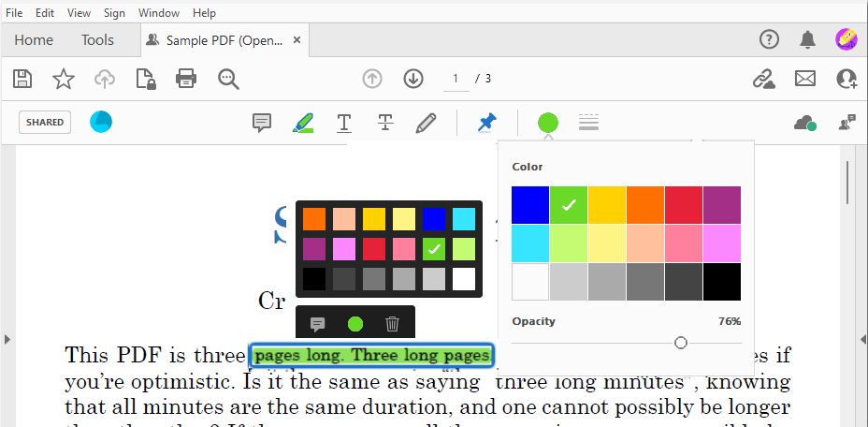Click the cloud sync status icon
Image resolution: width=868 pixels, height=427 pixels.
(x=805, y=123)
